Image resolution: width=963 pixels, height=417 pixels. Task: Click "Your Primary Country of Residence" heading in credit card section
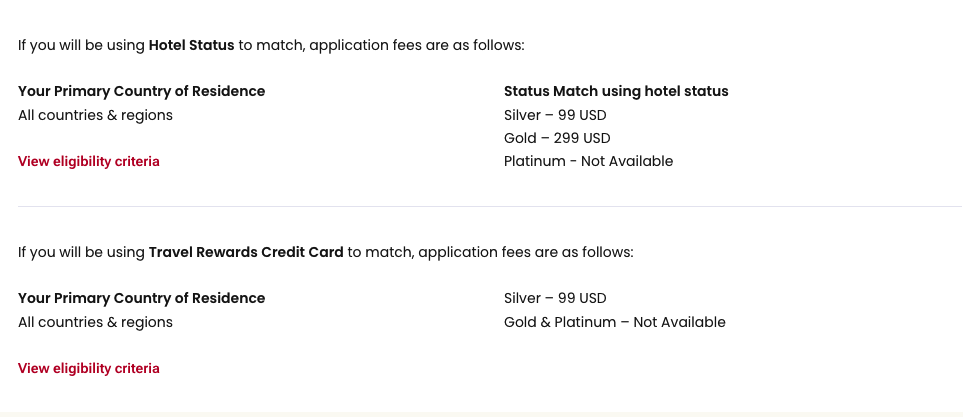[141, 298]
